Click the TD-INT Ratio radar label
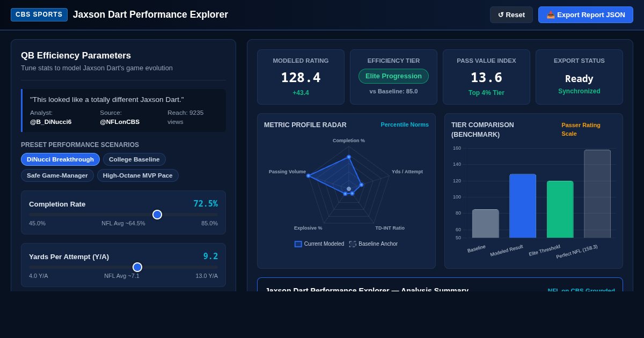This screenshot has height=338, width=644. pyautogui.click(x=390, y=228)
